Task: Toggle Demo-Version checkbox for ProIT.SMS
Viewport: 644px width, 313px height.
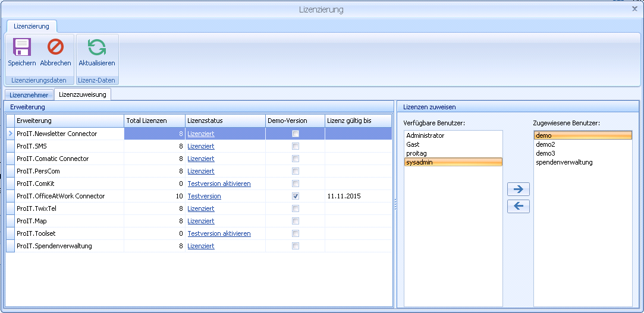Action: [x=296, y=146]
